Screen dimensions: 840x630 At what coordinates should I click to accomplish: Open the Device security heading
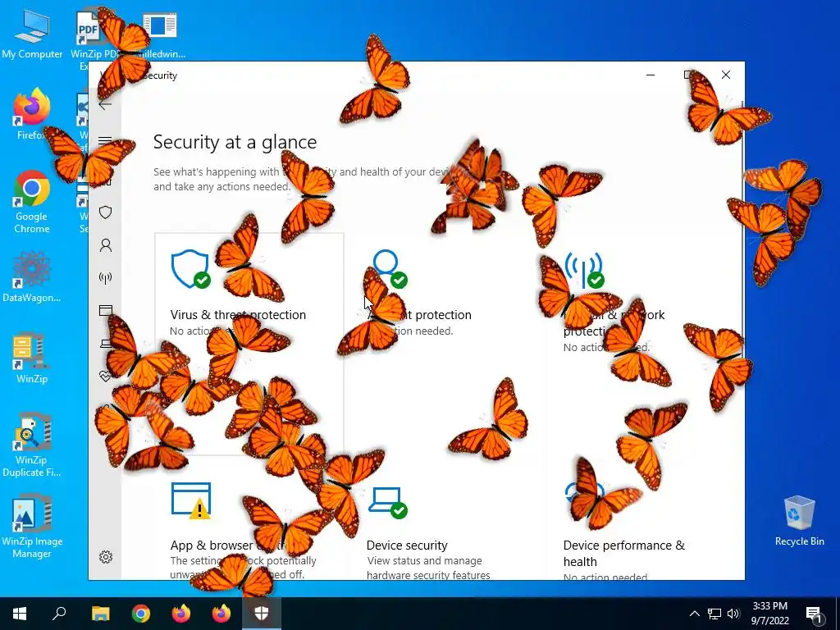[x=407, y=546]
